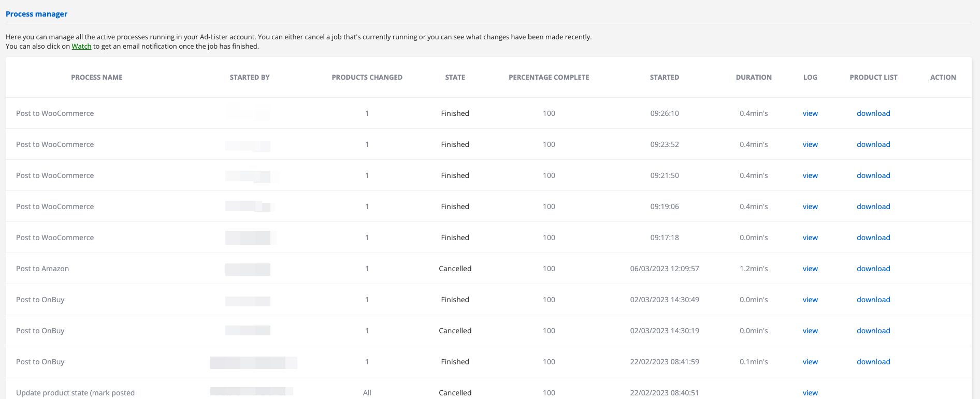Screen dimensions: 980x399
Task: Click the STARTED column header
Action: (665, 77)
